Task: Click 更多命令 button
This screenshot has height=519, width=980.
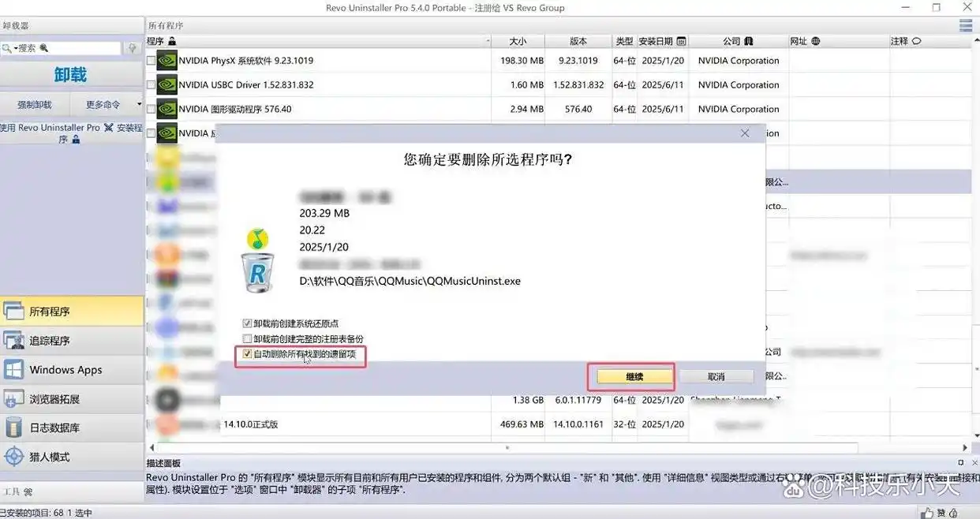Action: pyautogui.click(x=107, y=104)
